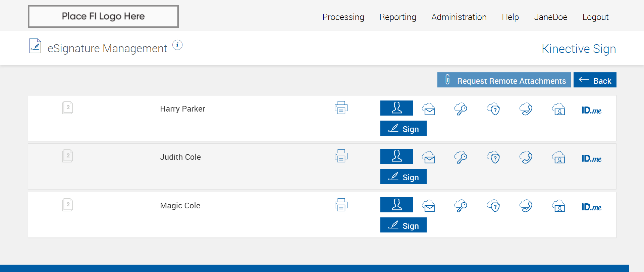The image size is (644, 272).
Task: Open the JaneDoe user menu
Action: coord(550,17)
